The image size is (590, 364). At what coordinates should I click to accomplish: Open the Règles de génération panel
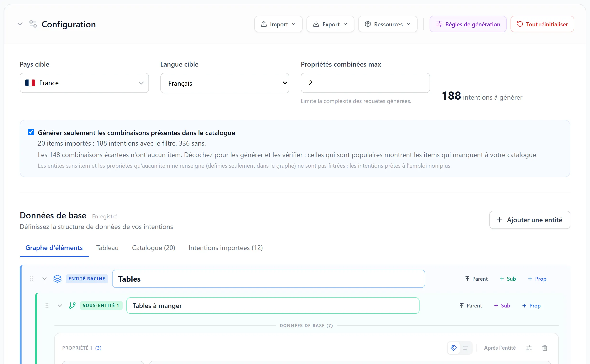pyautogui.click(x=468, y=24)
